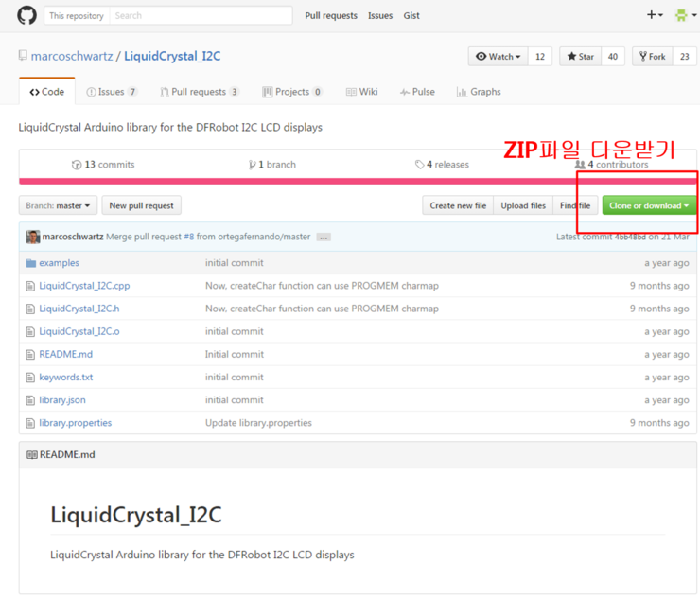Click Upload files button

click(523, 205)
